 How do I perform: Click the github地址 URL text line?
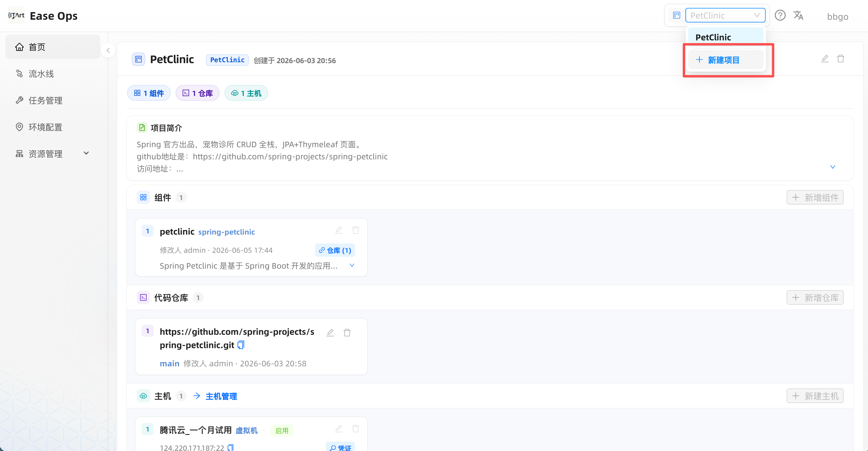pos(262,157)
